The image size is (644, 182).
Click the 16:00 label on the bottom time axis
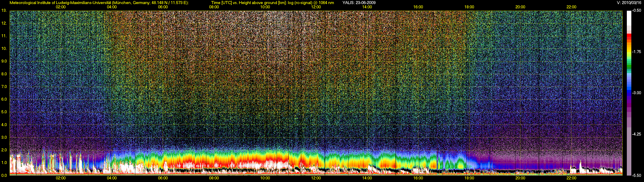418,178
